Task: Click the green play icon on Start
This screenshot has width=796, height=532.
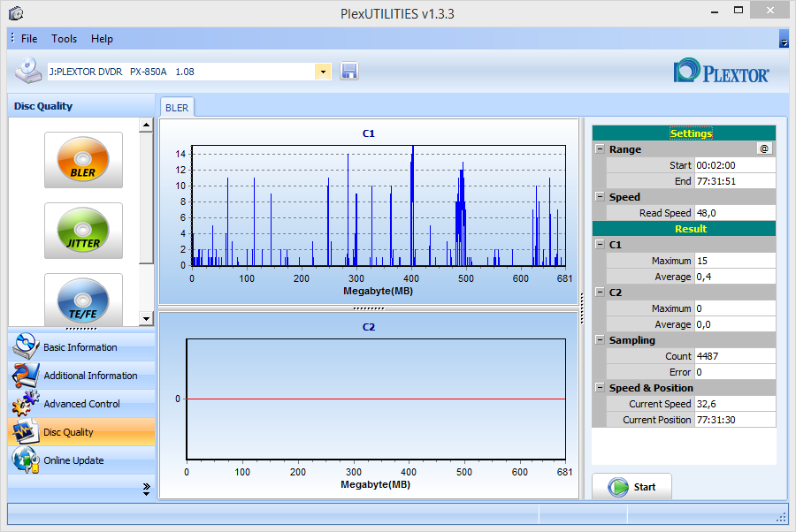Action: [618, 487]
